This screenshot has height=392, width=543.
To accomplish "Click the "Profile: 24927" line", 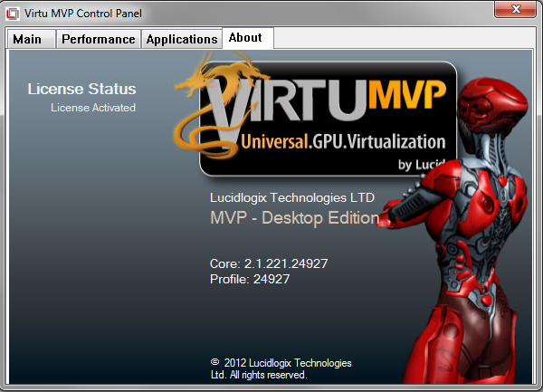I will coord(250,279).
